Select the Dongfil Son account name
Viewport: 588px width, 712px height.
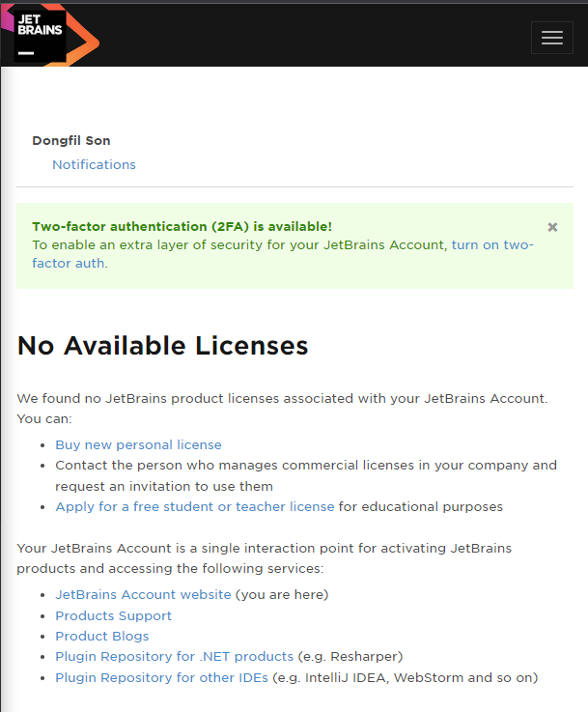(x=71, y=141)
